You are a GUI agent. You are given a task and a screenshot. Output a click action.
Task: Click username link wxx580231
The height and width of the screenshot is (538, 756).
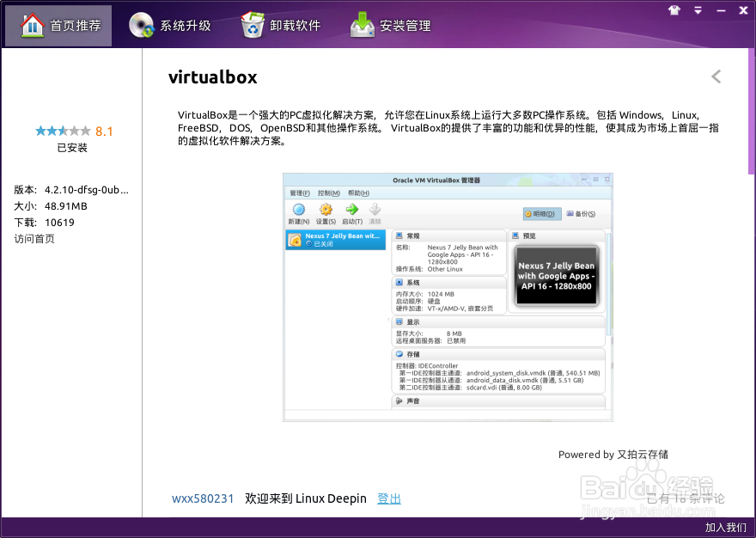pyautogui.click(x=203, y=498)
